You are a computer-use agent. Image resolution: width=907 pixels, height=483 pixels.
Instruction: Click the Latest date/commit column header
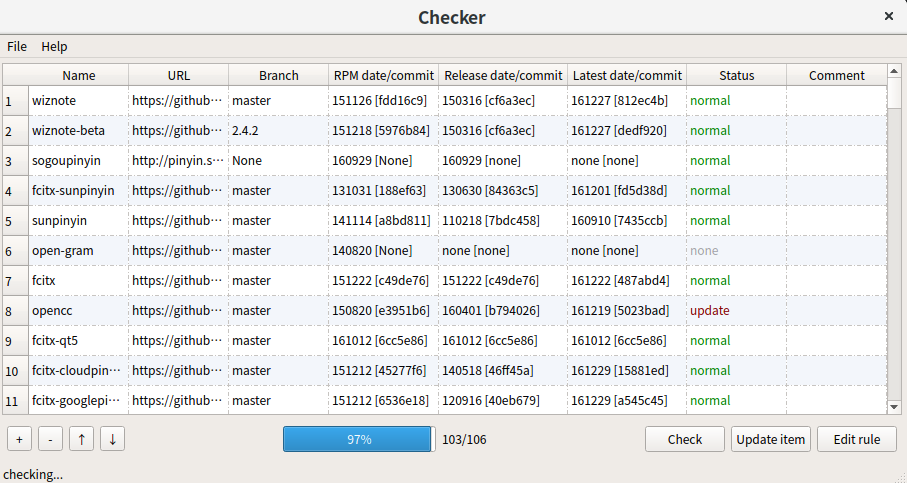point(627,75)
